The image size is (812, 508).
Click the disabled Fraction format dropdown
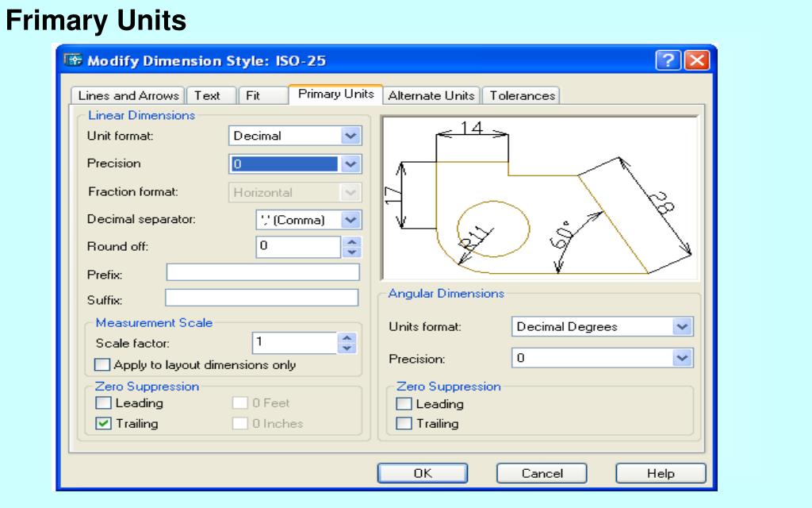(295, 192)
